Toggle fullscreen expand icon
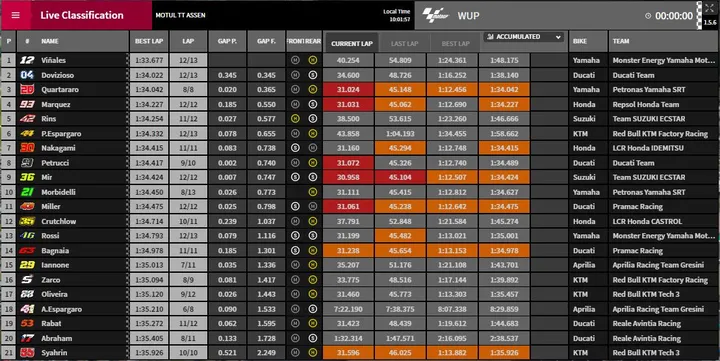Image resolution: width=720 pixels, height=361 pixels. (709, 9)
